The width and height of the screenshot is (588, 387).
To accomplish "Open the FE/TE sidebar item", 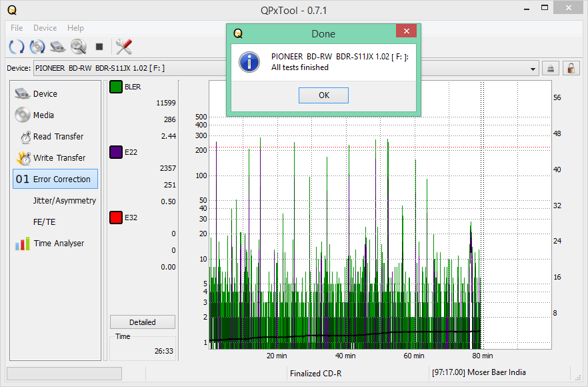I will tap(55, 222).
